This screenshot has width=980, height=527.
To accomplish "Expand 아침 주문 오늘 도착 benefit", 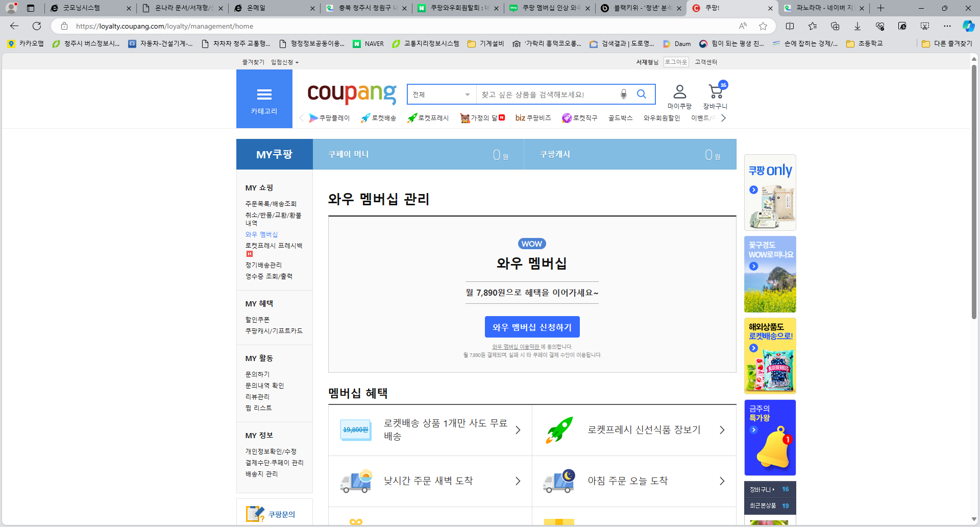I will [634, 481].
